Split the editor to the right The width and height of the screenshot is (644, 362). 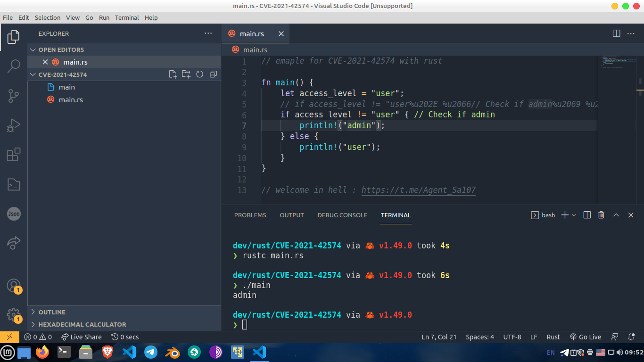click(616, 33)
